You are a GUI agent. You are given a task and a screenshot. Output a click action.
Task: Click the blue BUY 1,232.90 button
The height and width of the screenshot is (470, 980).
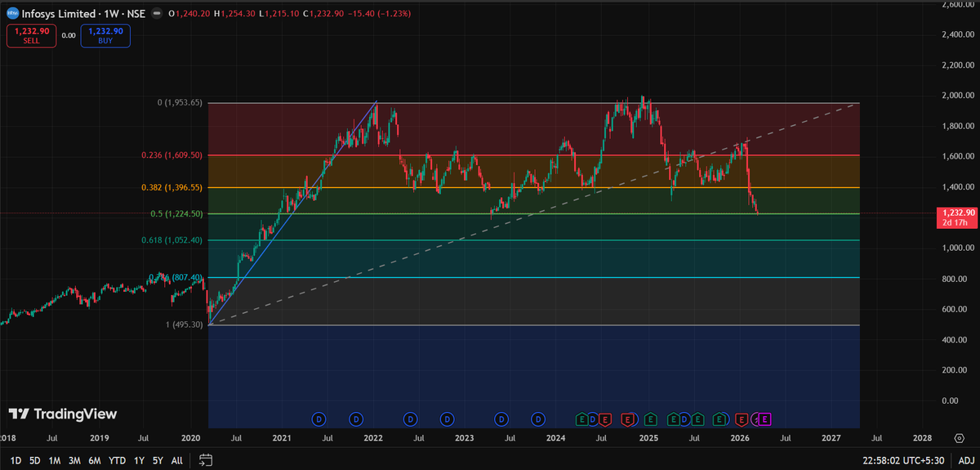pyautogui.click(x=105, y=35)
